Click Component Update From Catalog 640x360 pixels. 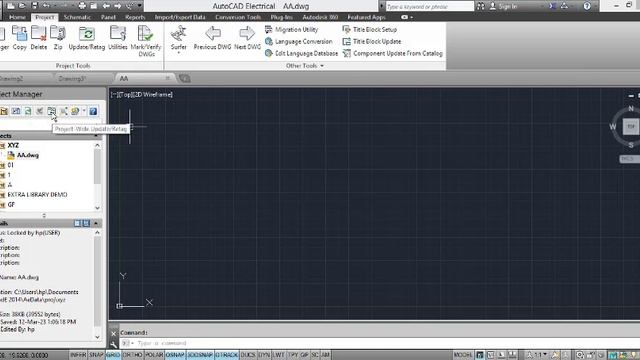click(x=392, y=53)
